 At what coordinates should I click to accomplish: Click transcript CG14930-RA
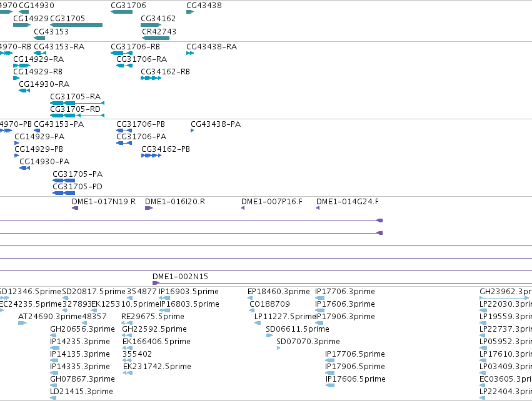[x=44, y=84]
